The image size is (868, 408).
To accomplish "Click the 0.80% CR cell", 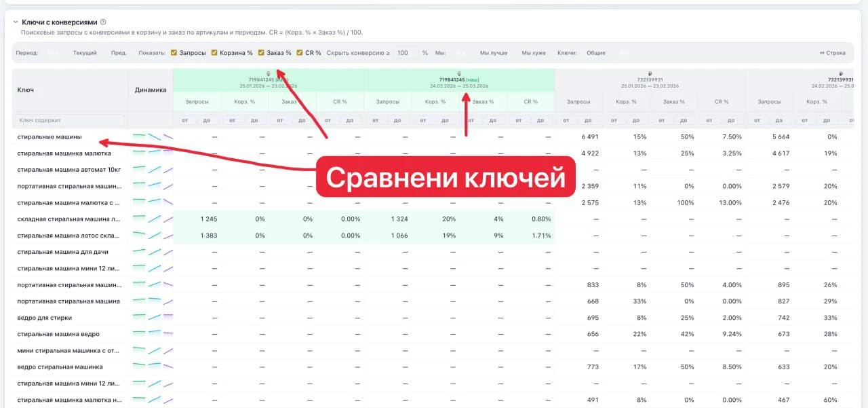I will 542,219.
